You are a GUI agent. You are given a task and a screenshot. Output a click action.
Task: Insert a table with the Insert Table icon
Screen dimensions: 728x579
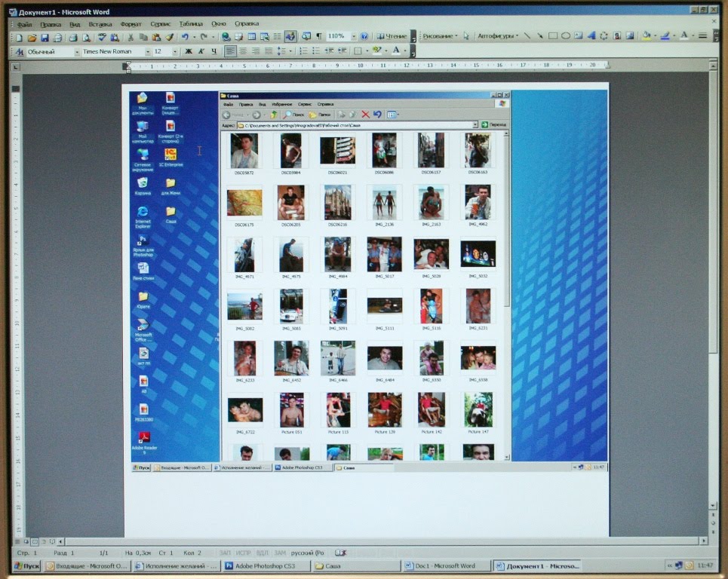pos(252,36)
